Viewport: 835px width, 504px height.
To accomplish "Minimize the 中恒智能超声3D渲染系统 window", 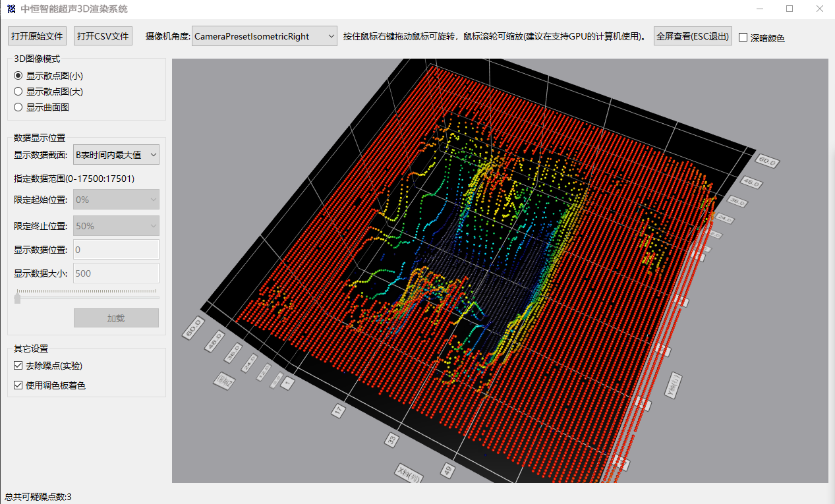I will [x=760, y=9].
